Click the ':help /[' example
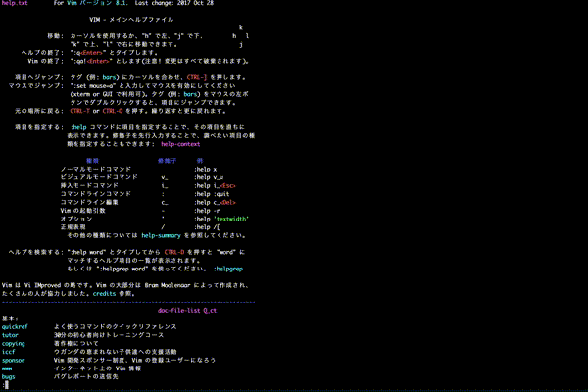Screen dimensions: 588x392 [207, 227]
